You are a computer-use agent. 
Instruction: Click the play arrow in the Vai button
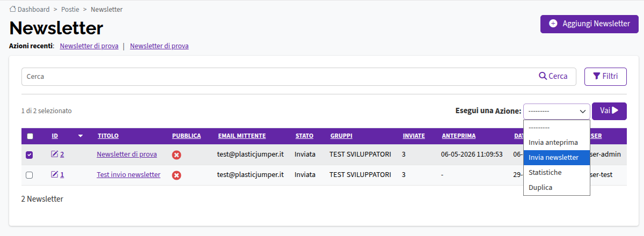pos(615,110)
